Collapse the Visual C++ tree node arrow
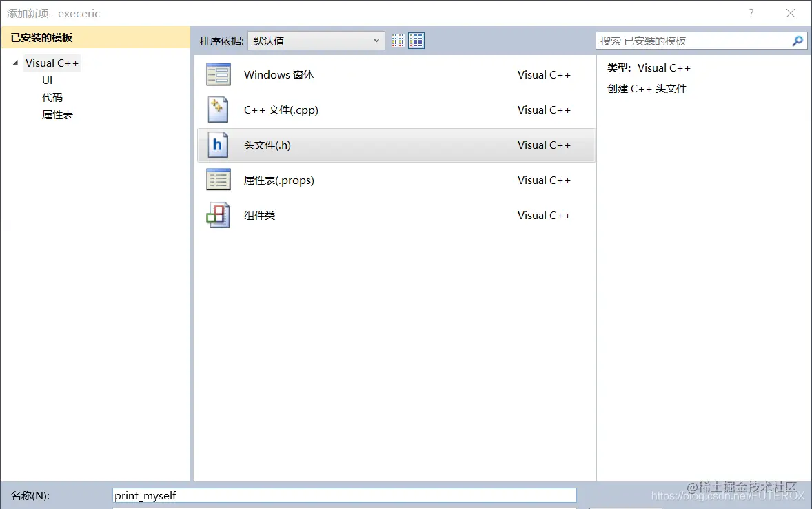The height and width of the screenshot is (509, 812). click(16, 63)
